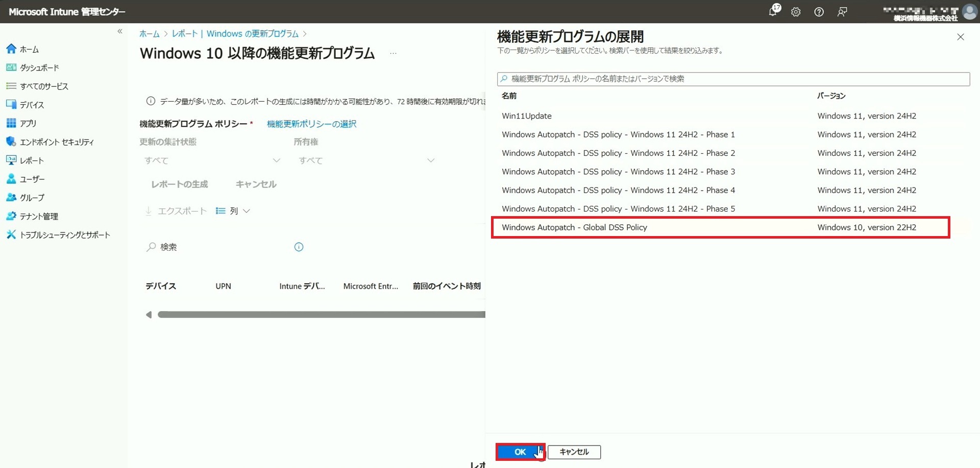Open the account avatar in the header
Viewport: 980px width, 468px height.
pos(969,12)
